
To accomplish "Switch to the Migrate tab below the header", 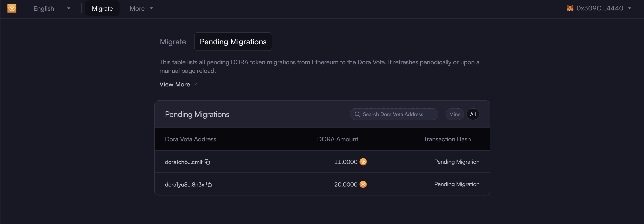I will (173, 42).
